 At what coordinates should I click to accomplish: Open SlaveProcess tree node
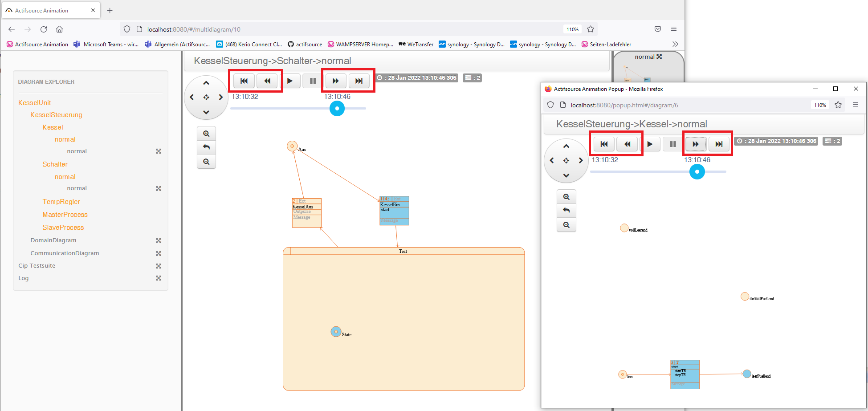point(63,228)
